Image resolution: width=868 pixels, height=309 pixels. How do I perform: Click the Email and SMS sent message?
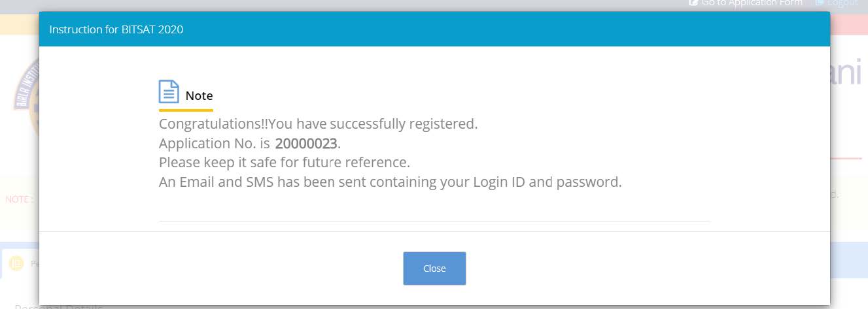tap(390, 182)
